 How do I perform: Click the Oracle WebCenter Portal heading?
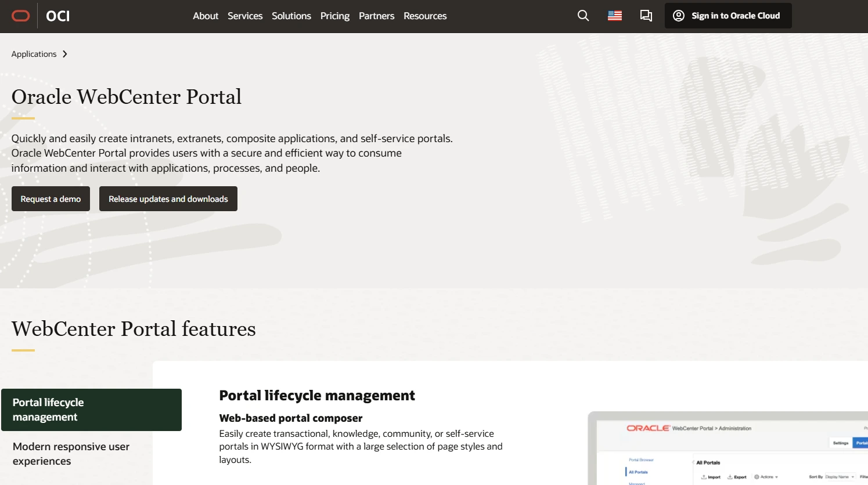pyautogui.click(x=127, y=97)
